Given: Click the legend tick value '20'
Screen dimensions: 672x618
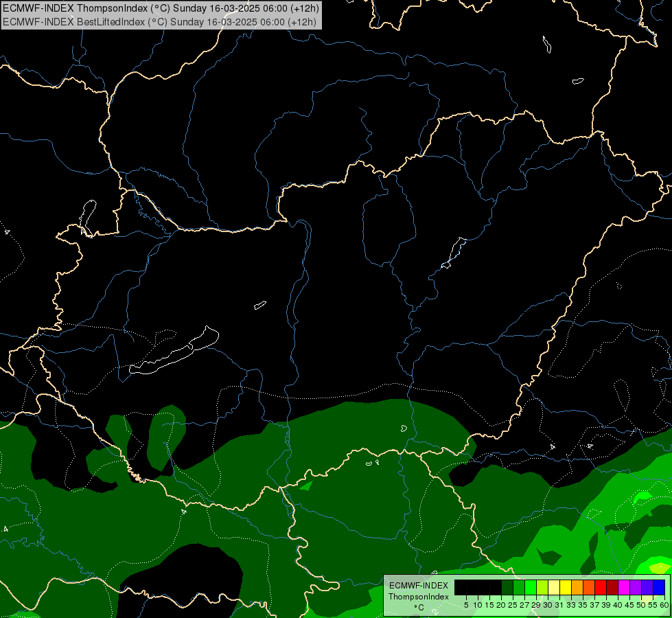Looking at the screenshot, I should coord(501,605).
